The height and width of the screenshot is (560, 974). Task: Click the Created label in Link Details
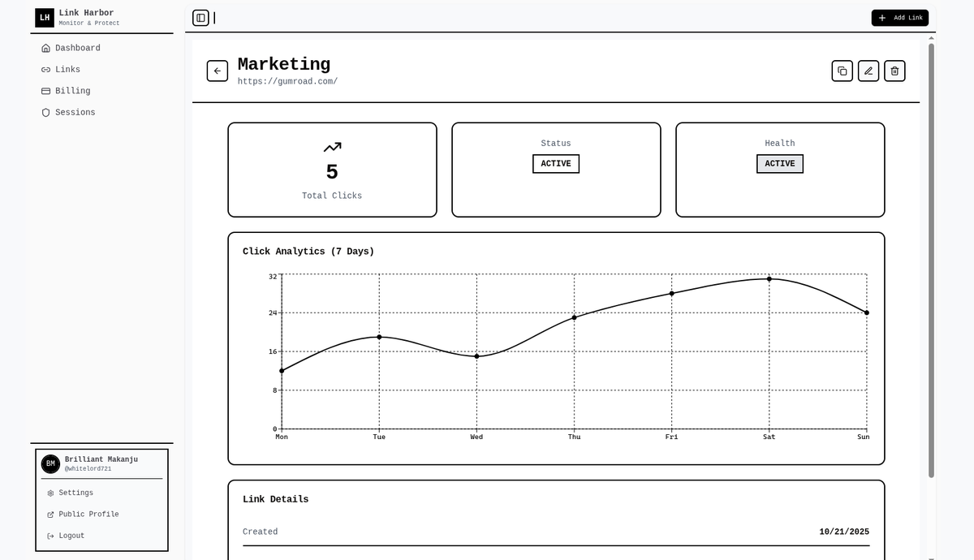pyautogui.click(x=261, y=532)
